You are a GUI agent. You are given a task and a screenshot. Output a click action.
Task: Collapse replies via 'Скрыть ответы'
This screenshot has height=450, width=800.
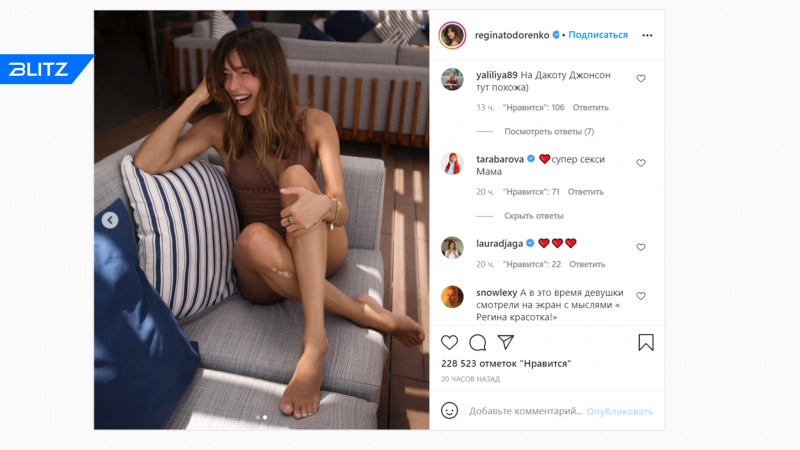[534, 216]
